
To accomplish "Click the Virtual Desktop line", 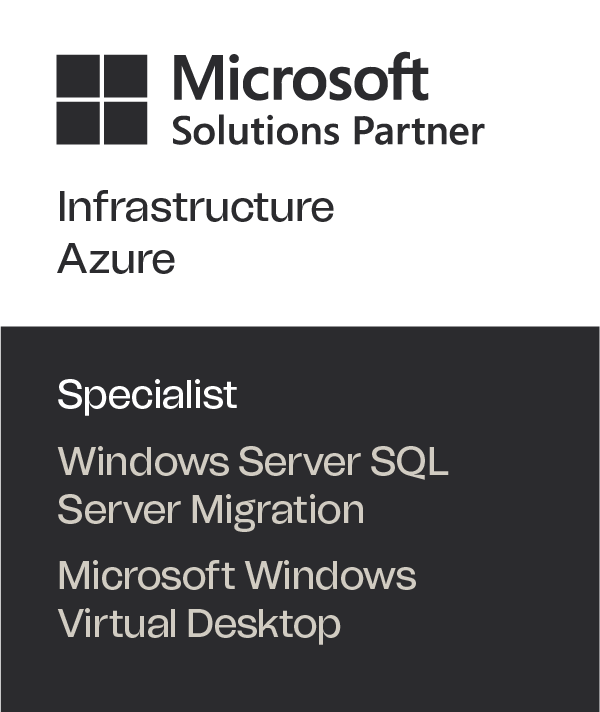I will [x=198, y=623].
